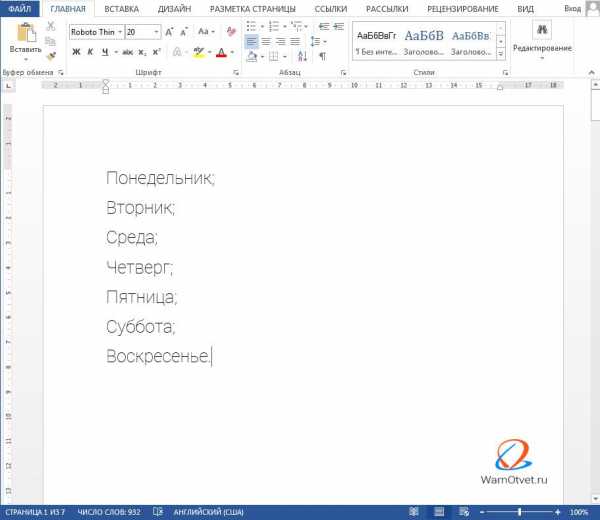Increase paragraph indent
Screen dimensions: 600x520
point(339,26)
